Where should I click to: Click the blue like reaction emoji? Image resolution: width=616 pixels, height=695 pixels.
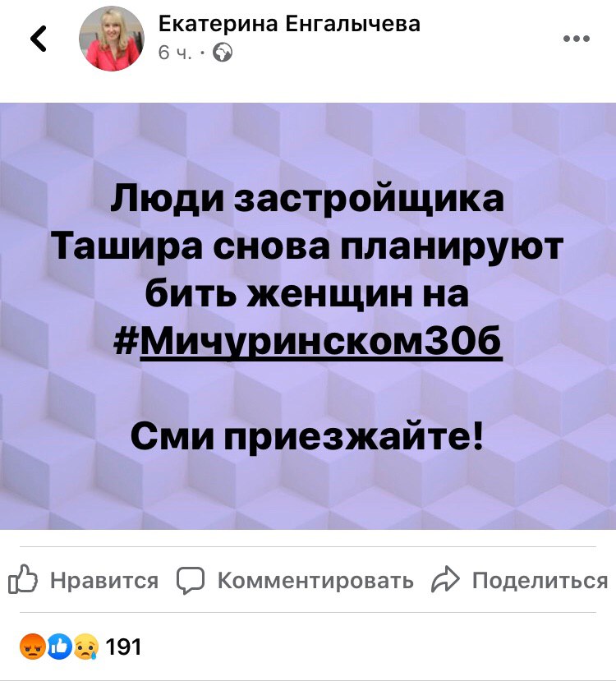coord(60,647)
